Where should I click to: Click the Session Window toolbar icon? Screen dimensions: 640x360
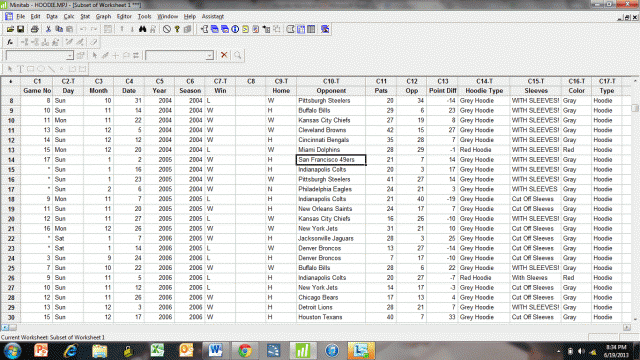pos(291,29)
